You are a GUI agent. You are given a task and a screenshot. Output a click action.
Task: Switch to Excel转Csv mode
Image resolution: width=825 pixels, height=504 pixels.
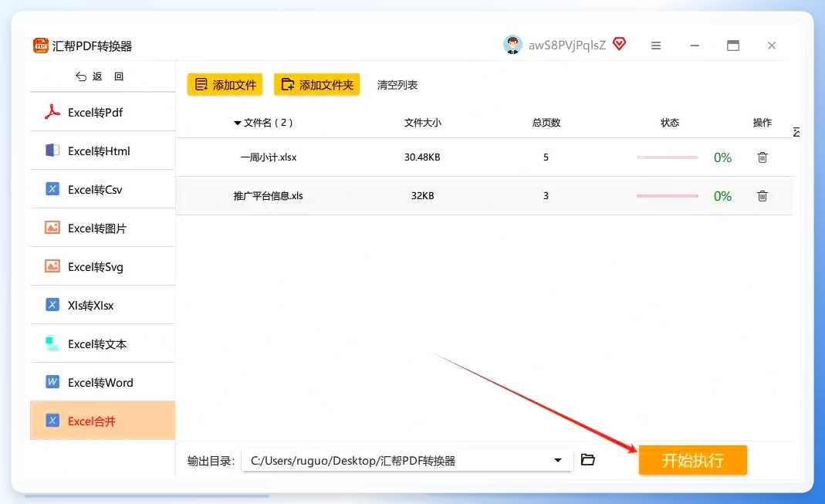(103, 189)
